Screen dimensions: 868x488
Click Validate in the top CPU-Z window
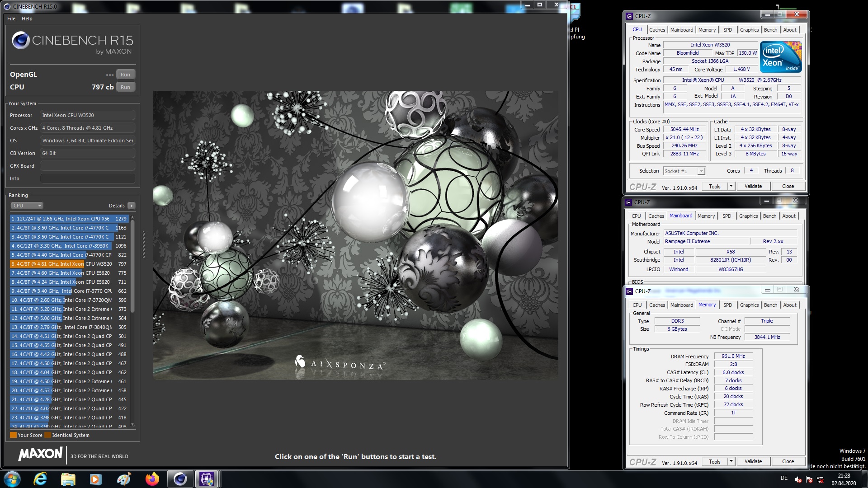coord(753,186)
